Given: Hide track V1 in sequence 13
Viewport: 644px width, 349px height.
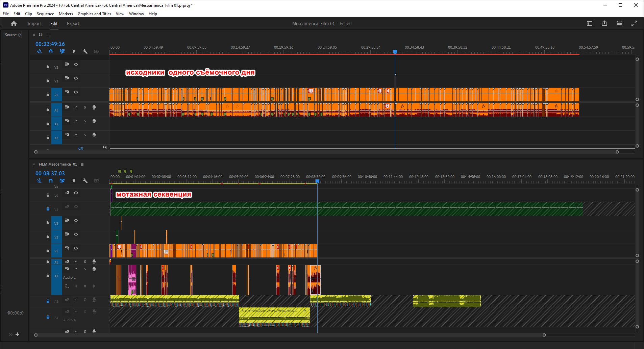Looking at the screenshot, I should point(76,92).
